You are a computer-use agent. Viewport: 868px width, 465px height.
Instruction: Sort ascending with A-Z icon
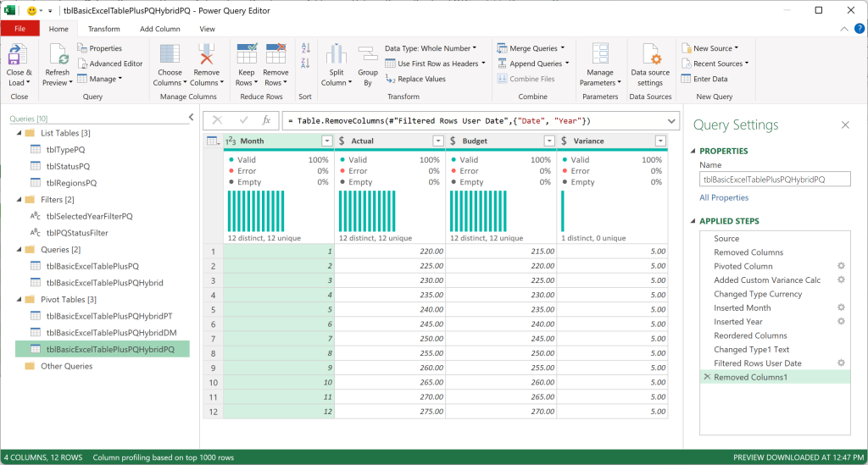click(x=305, y=48)
